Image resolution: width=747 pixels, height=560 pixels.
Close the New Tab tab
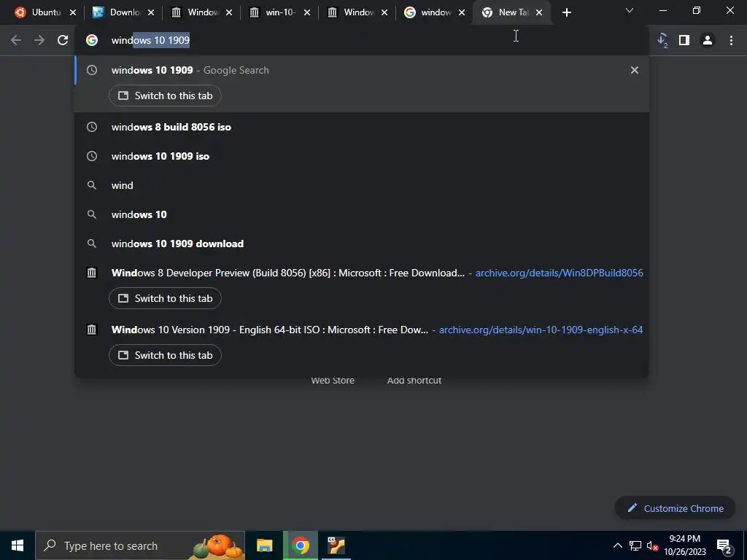(539, 13)
